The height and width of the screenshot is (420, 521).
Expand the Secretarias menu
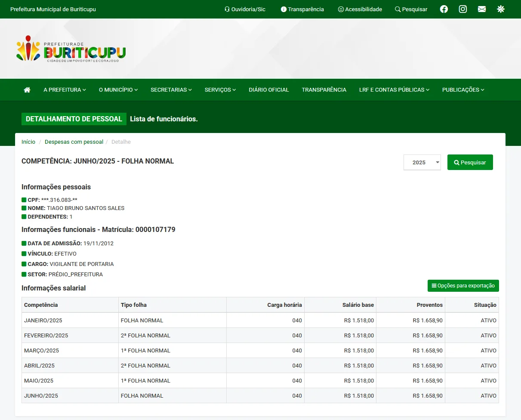point(171,90)
